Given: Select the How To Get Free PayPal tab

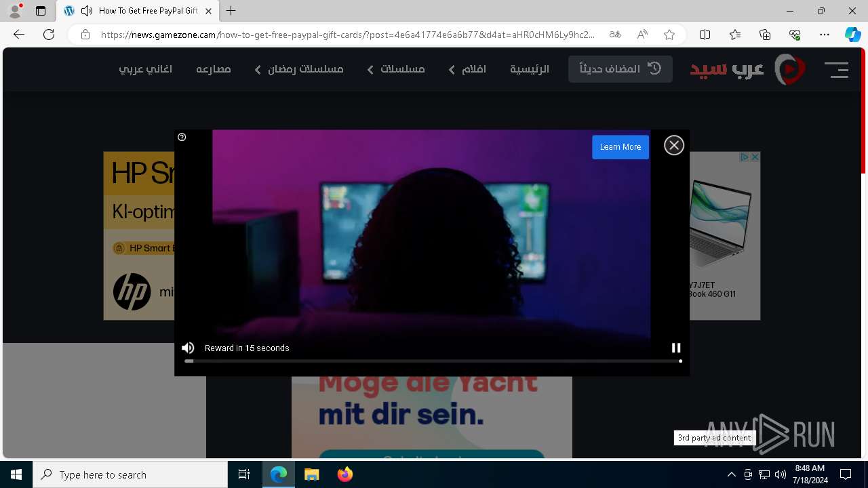Looking at the screenshot, I should [x=138, y=11].
